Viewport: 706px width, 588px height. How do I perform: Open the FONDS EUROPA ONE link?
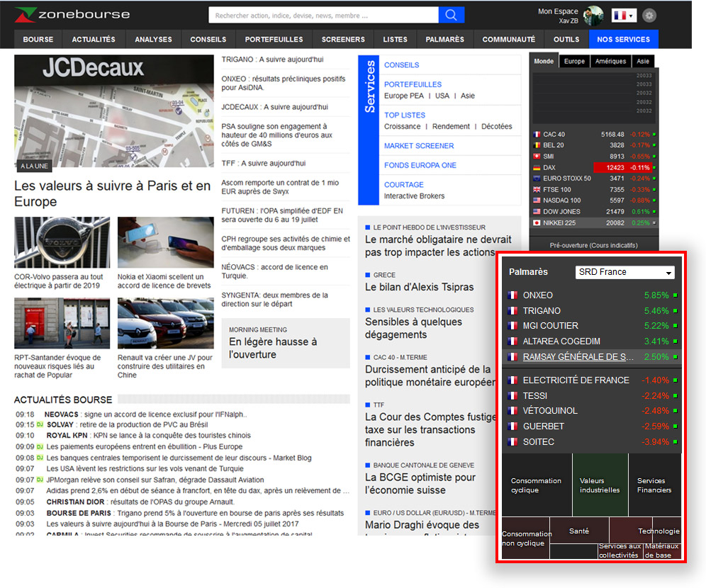[420, 165]
